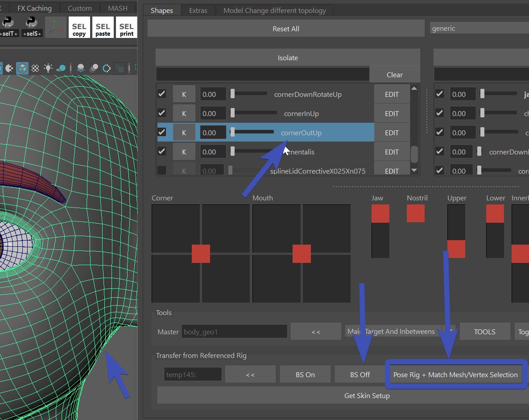This screenshot has width=529, height=420.
Task: Click EDIT for mentalis
Action: [x=392, y=152]
